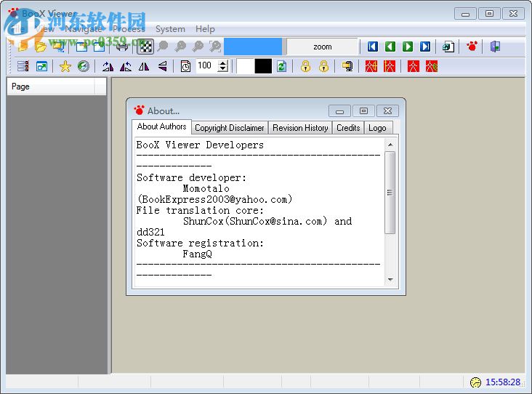
Task: Go to first page with blue arrow
Action: pos(372,47)
